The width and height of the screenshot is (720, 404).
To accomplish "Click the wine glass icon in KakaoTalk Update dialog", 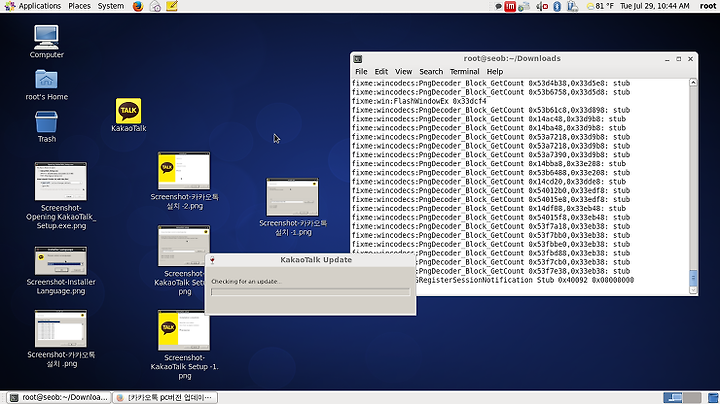I will [212, 260].
